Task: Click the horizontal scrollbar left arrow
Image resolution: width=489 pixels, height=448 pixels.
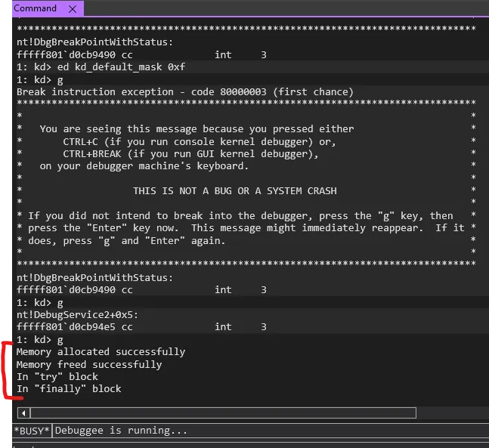Action: coord(23,413)
